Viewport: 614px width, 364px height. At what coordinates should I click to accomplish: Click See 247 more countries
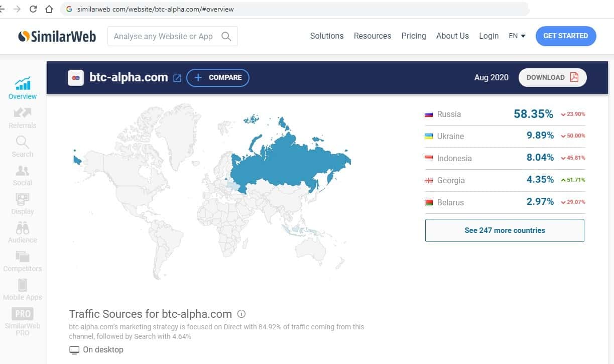[x=505, y=230]
